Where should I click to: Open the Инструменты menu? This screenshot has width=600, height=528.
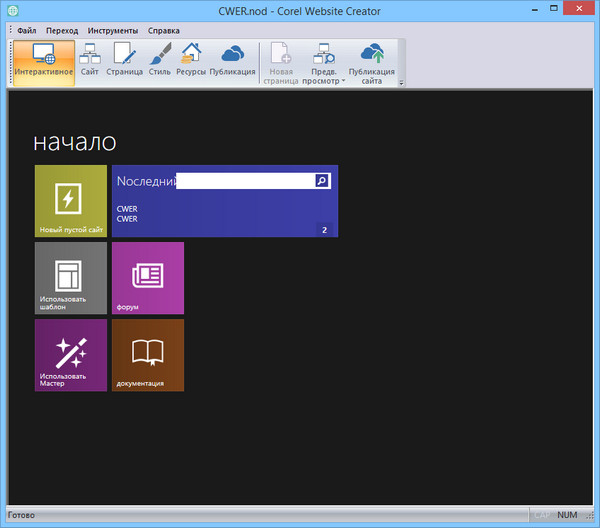coord(112,31)
